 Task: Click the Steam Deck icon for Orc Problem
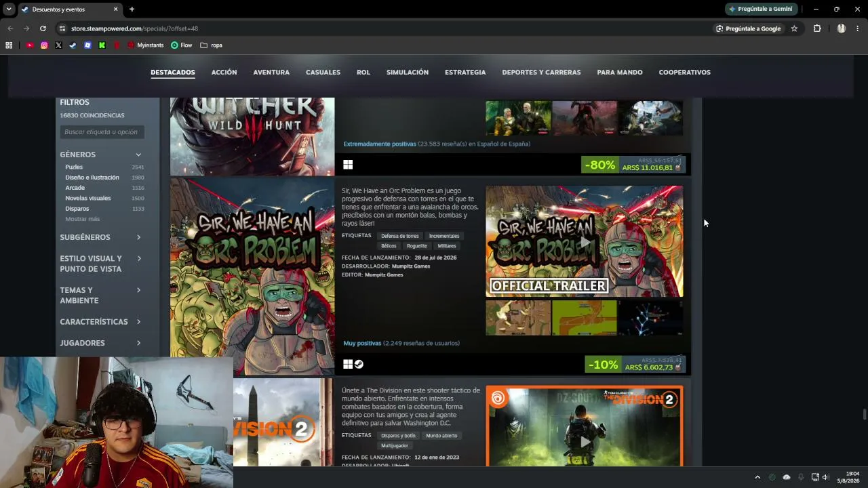(x=359, y=364)
